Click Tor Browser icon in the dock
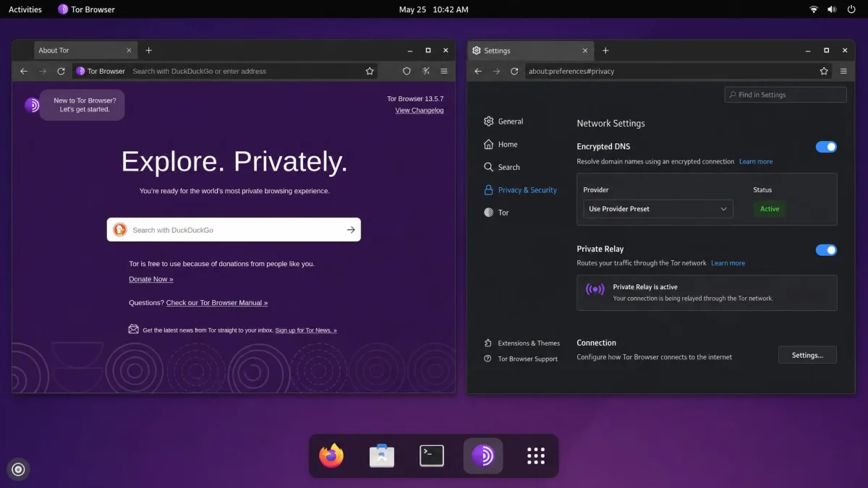This screenshot has width=868, height=488. point(482,455)
